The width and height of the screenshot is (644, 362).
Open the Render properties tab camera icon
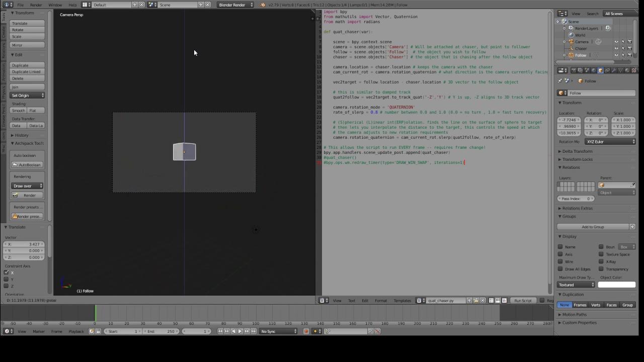(x=574, y=70)
